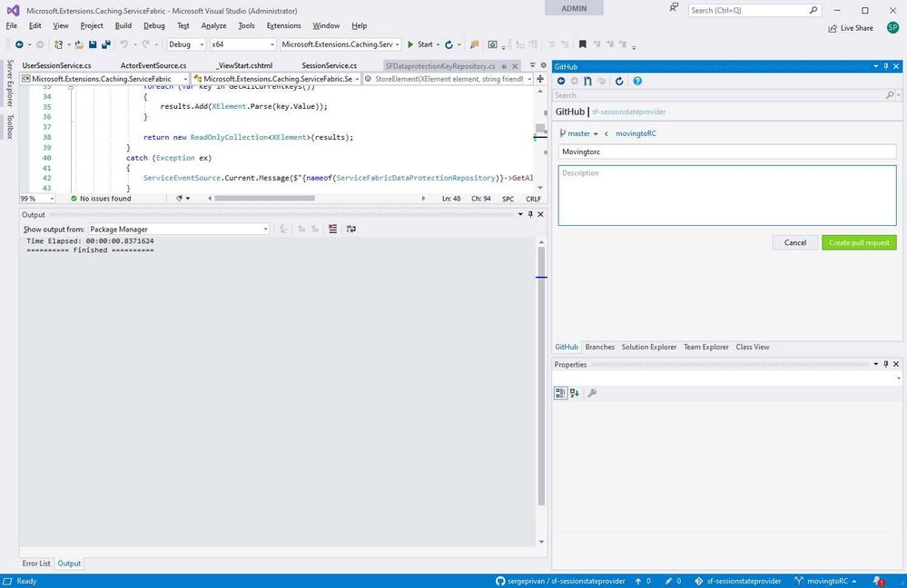This screenshot has width=907, height=588.
Task: Click the editor horizontal scrollbar thumb
Action: (264, 199)
